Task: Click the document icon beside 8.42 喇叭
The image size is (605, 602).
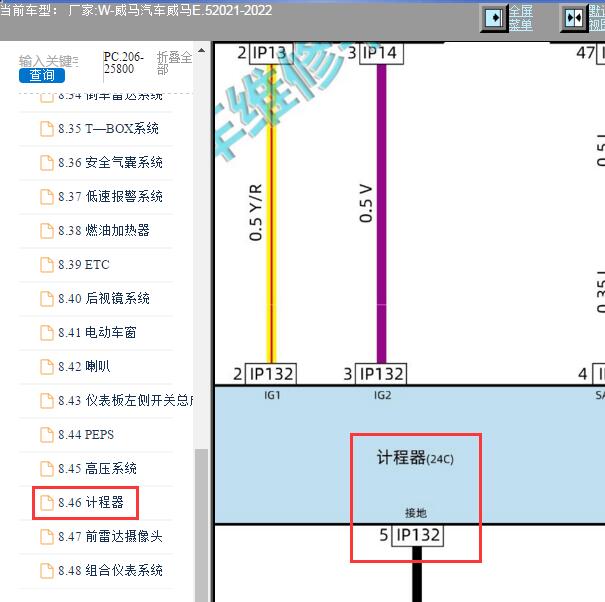Action: [x=47, y=367]
